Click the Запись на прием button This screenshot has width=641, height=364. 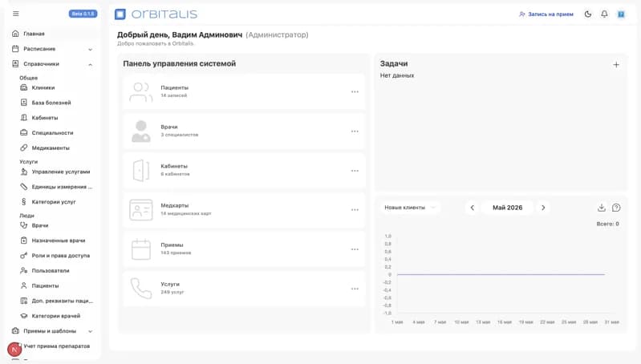click(x=546, y=14)
